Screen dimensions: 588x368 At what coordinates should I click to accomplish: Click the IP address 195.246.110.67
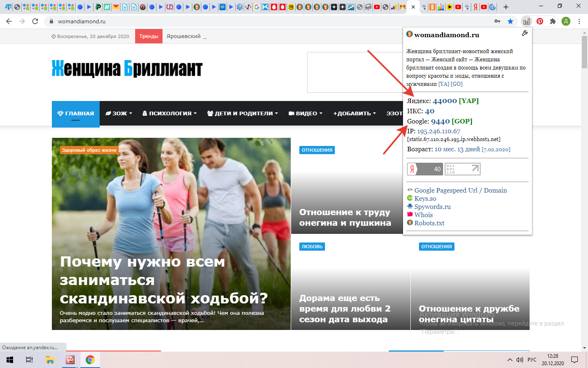tap(439, 131)
